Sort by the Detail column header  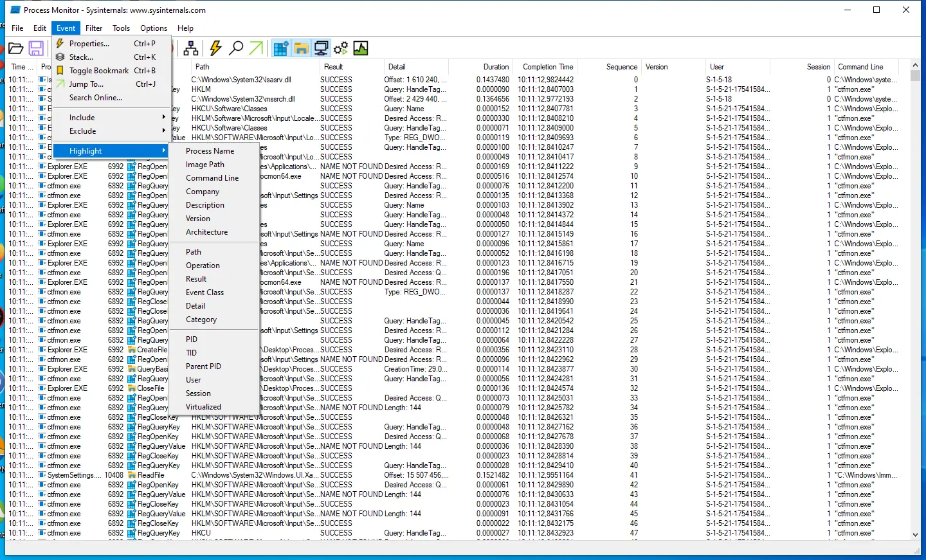(x=415, y=67)
